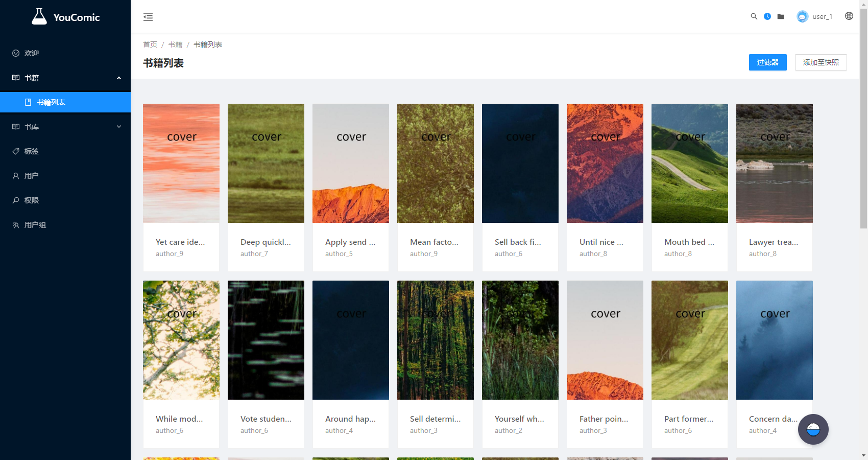Click author_8 under Until nice

click(593, 254)
